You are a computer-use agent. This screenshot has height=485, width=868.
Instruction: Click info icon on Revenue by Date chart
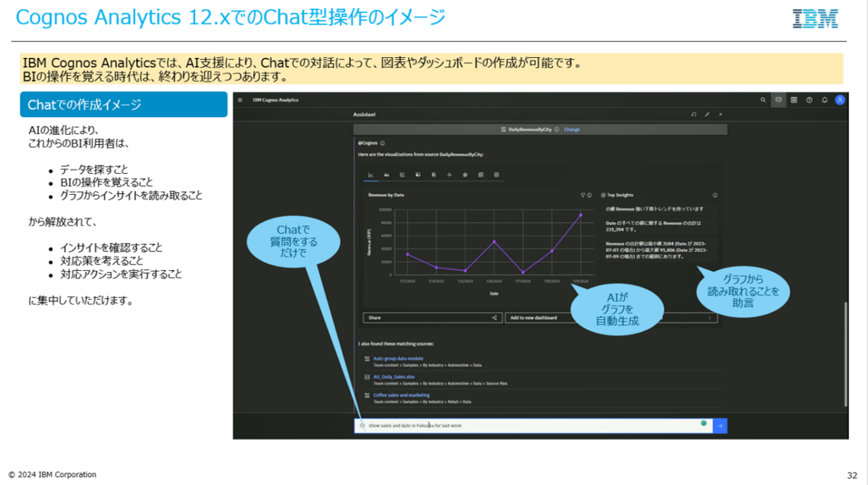tap(590, 195)
